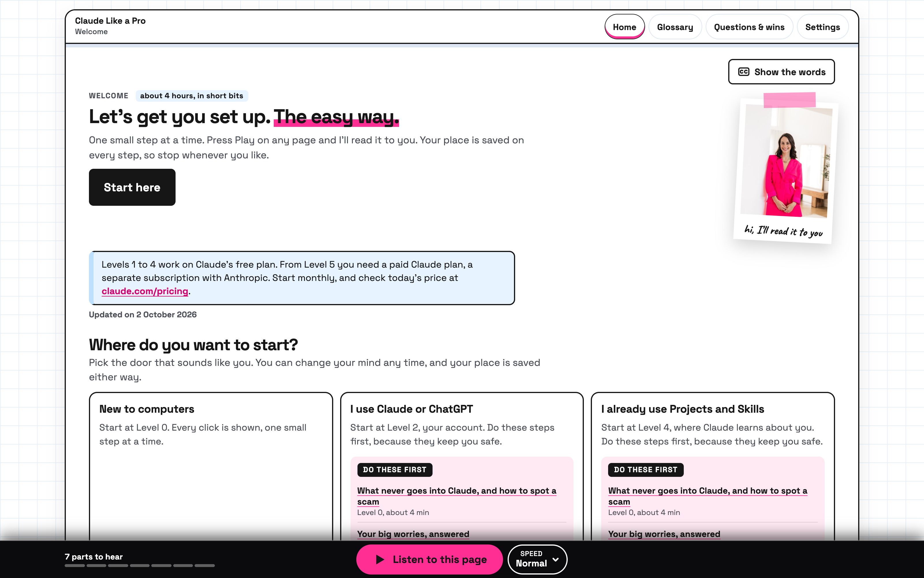Click the 7 parts to hear label
This screenshot has width=924, height=578.
click(x=94, y=557)
